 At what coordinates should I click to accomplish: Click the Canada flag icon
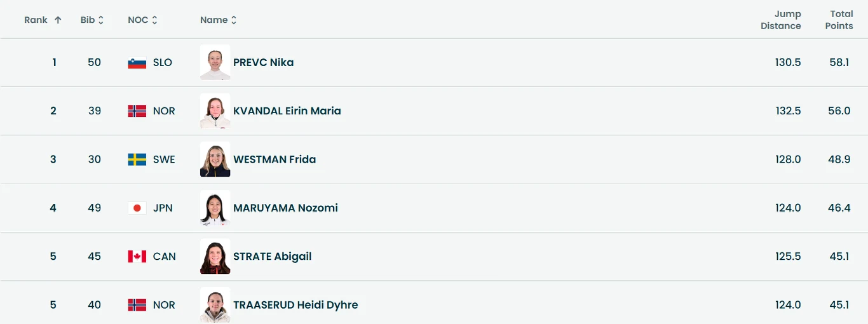point(137,257)
